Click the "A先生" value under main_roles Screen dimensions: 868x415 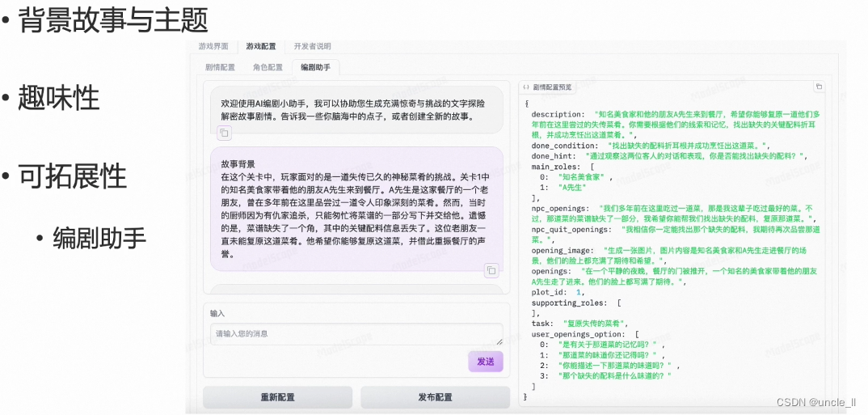click(572, 188)
